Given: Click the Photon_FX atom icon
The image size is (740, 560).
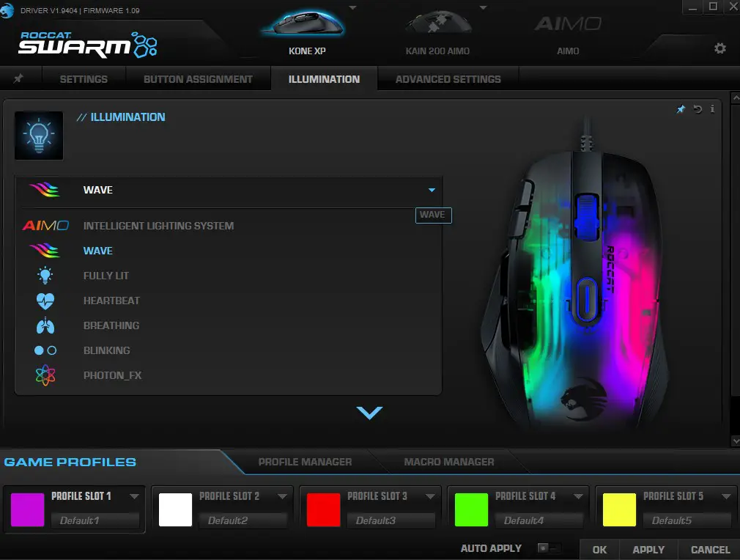Looking at the screenshot, I should (x=45, y=375).
